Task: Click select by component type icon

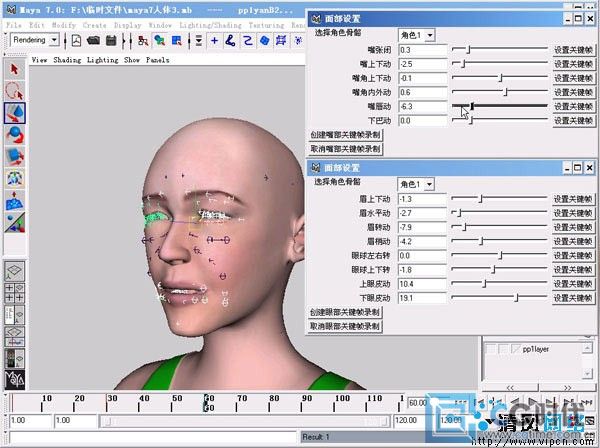Action: point(176,40)
